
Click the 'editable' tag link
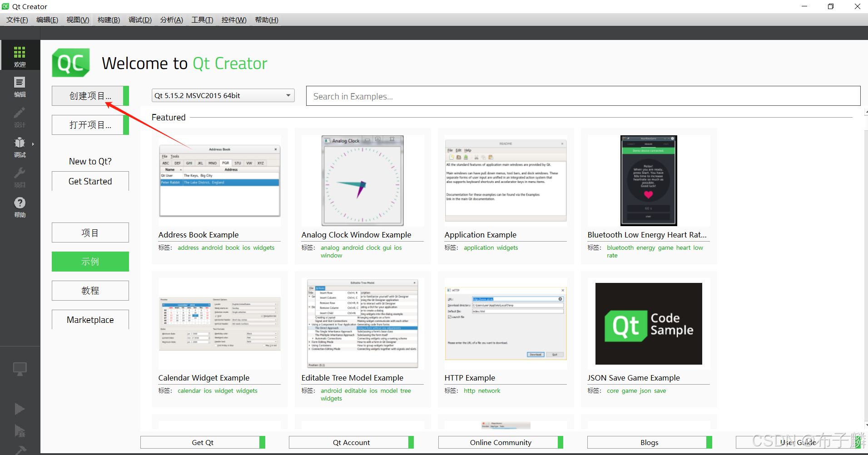356,391
